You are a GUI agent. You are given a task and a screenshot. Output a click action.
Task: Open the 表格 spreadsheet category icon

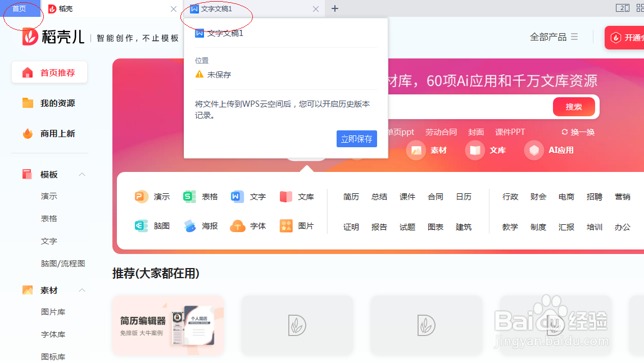(x=189, y=197)
